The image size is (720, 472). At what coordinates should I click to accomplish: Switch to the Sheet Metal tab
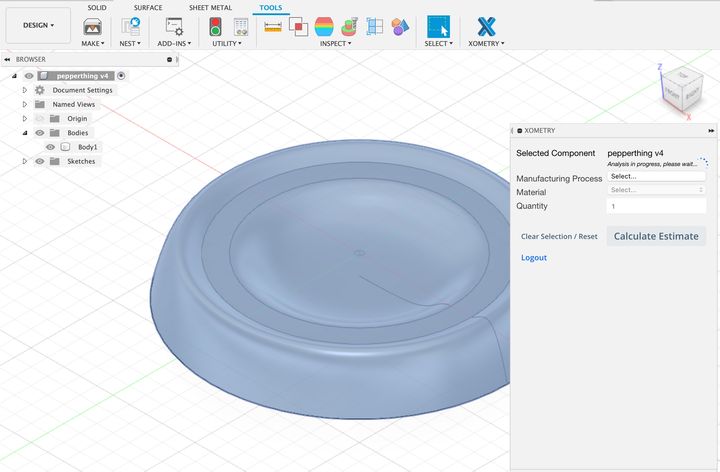[210, 7]
